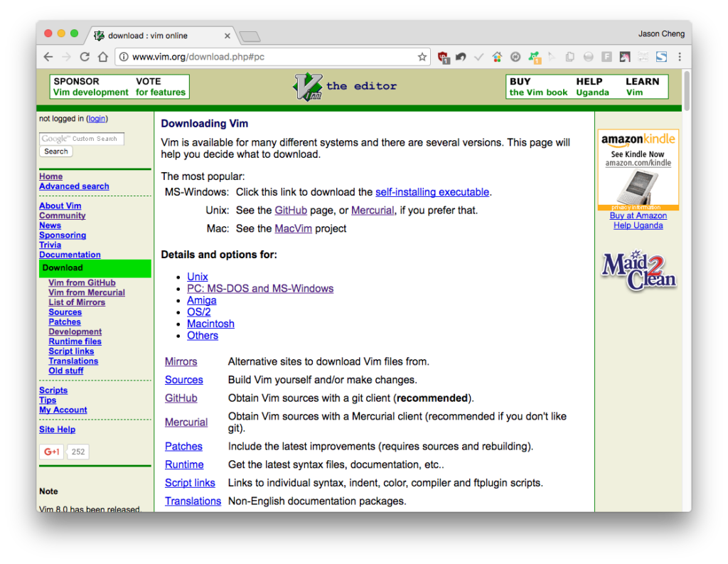
Task: Open 'Vim from GitHub' sidebar link
Action: point(82,282)
